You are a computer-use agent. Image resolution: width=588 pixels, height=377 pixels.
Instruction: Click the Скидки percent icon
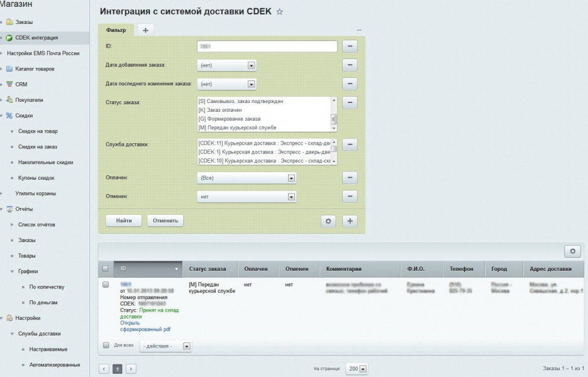[x=9, y=116]
